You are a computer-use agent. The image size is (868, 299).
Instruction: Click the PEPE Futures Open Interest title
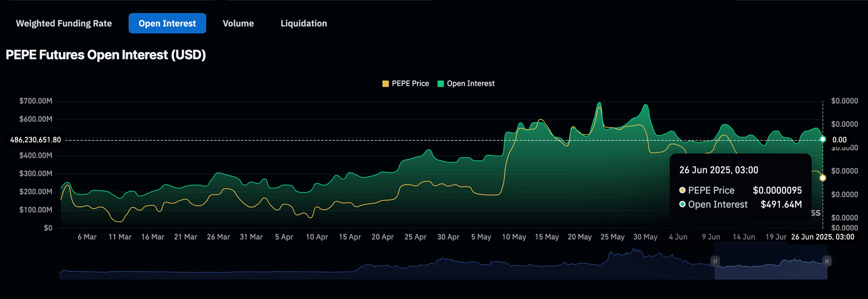point(106,55)
